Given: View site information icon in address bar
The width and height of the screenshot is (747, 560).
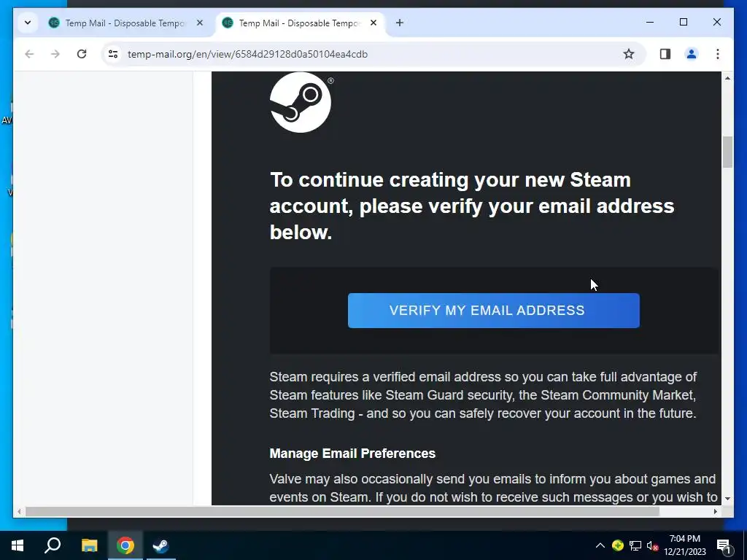Looking at the screenshot, I should coord(113,54).
